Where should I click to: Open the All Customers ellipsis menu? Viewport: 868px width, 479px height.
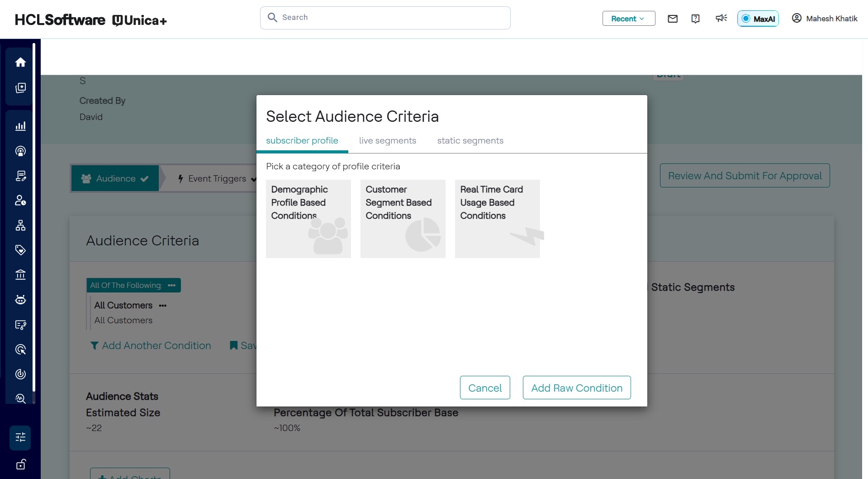coord(163,306)
